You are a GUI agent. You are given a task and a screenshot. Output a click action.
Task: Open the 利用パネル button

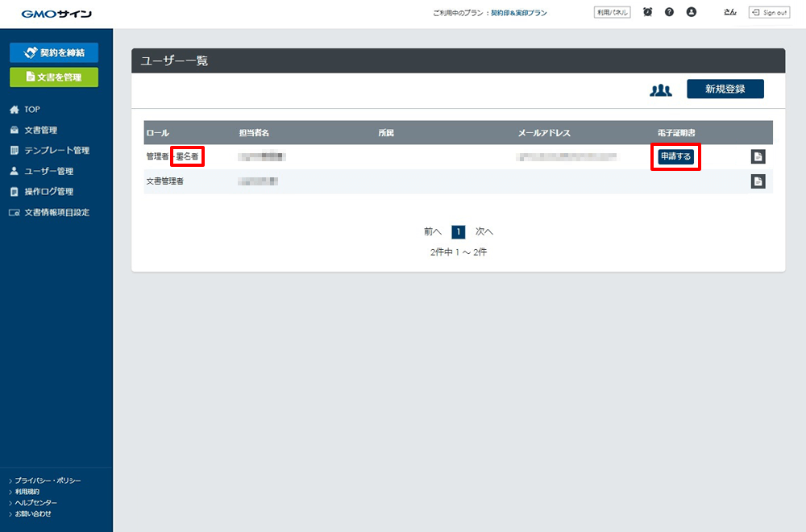click(x=613, y=12)
